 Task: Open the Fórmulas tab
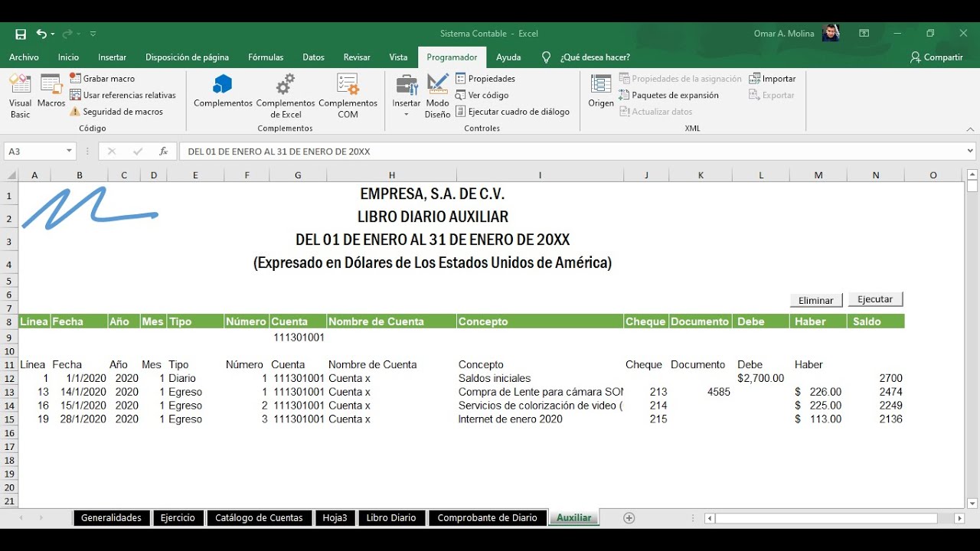pyautogui.click(x=266, y=57)
